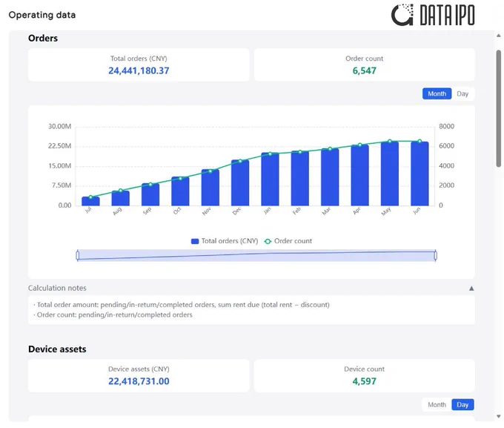Click the Jan bar in Orders chart
This screenshot has height=428, width=504.
click(x=270, y=179)
